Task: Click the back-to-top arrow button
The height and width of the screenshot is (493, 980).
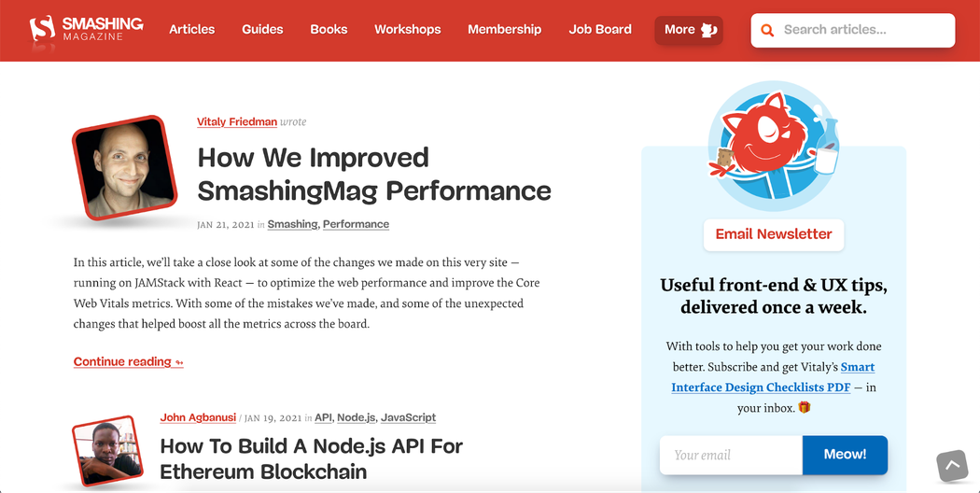Action: click(x=952, y=466)
